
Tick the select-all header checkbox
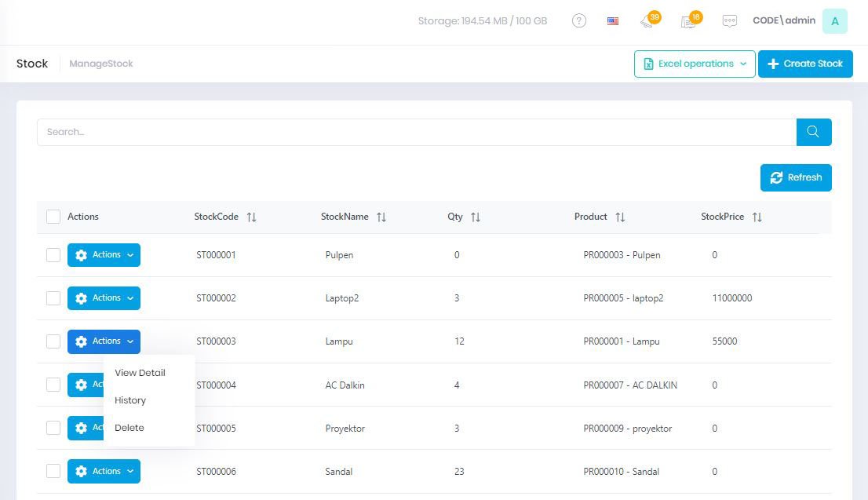click(x=53, y=217)
